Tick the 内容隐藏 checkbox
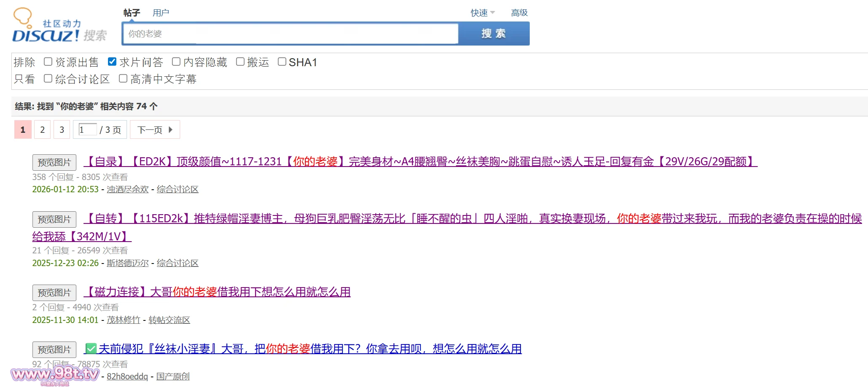868x390 pixels. point(176,62)
